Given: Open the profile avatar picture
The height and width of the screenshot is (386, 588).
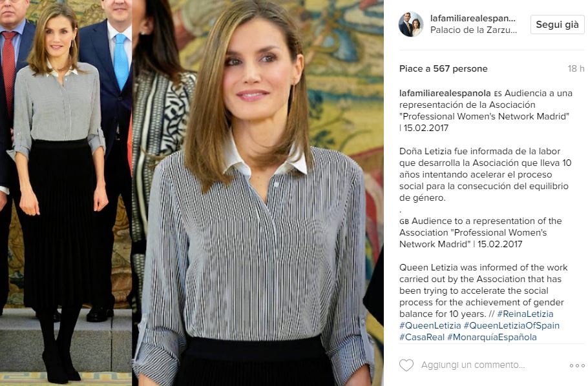Looking at the screenshot, I should click(x=411, y=25).
